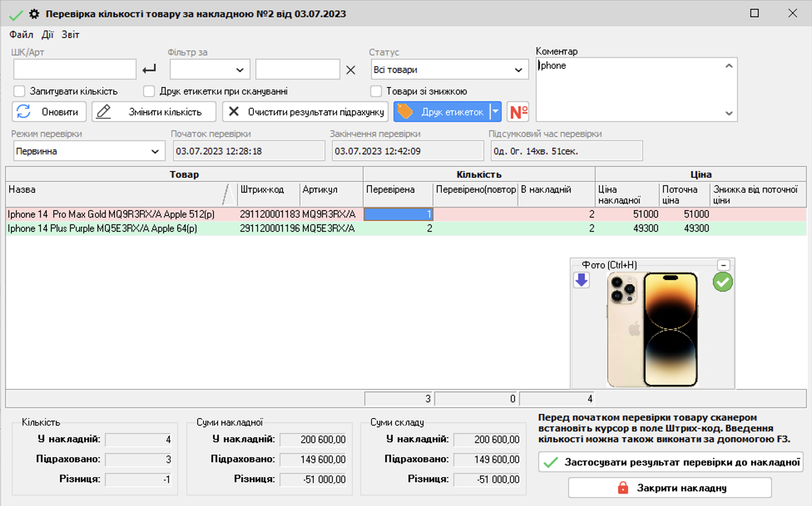
Task: Minimize the Фото panel with minus button
Action: click(723, 265)
